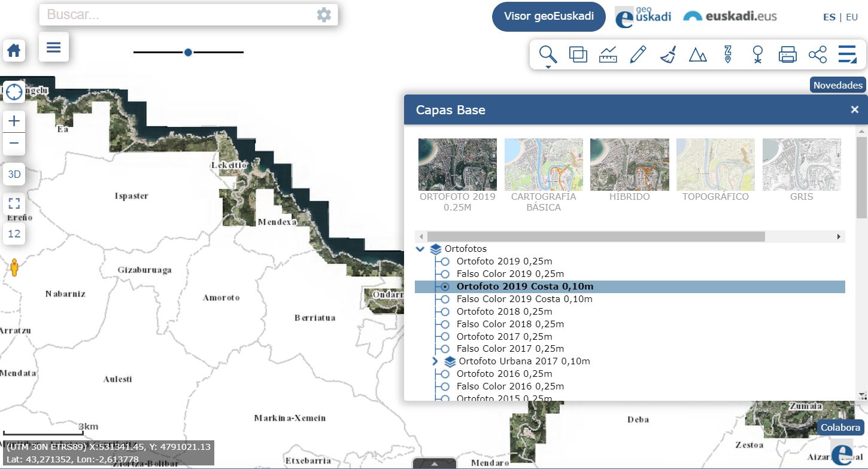Collapse the Ortofotos tree group
The width and height of the screenshot is (868, 469).
[421, 249]
